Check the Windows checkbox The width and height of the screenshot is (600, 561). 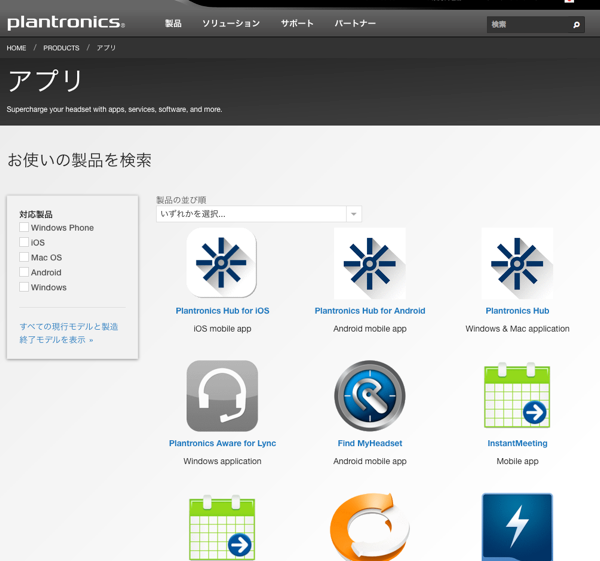(24, 287)
